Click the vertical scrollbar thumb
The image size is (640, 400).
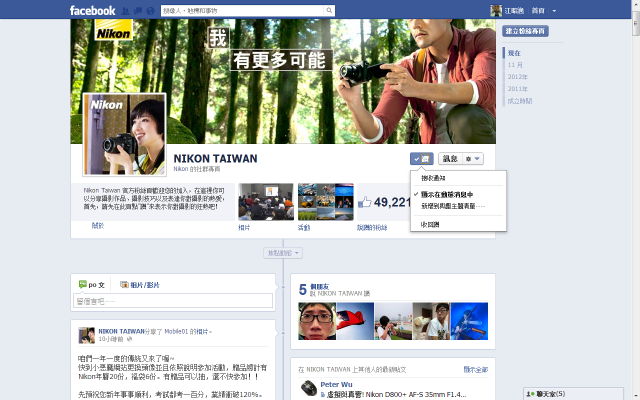point(636,23)
